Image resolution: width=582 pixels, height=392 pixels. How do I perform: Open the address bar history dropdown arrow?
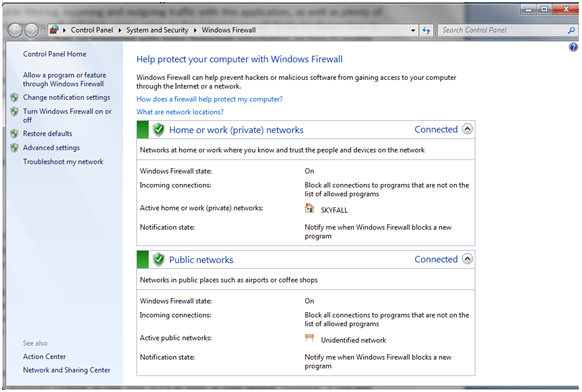413,30
